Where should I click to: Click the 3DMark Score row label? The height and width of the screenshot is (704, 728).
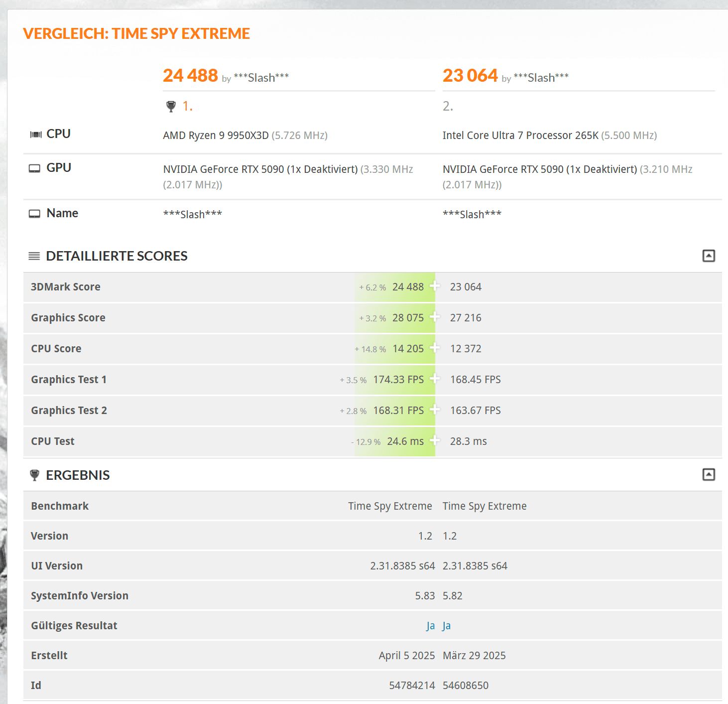click(x=66, y=287)
